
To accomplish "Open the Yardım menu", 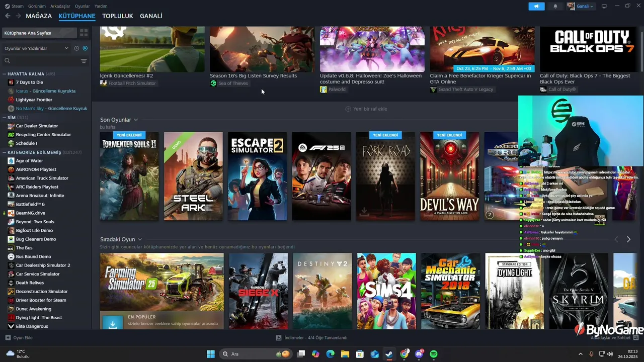I will tap(101, 6).
